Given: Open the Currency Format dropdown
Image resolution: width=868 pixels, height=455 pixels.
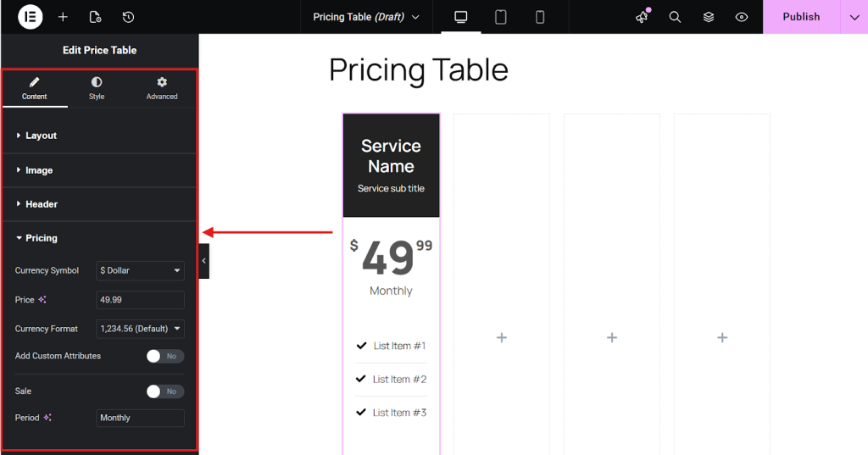Looking at the screenshot, I should pos(140,329).
